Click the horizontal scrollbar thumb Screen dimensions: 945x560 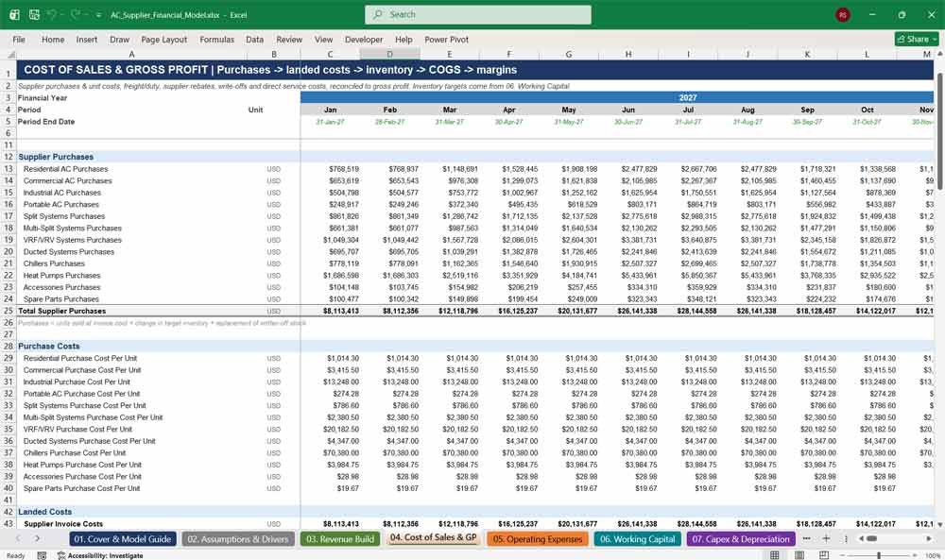pyautogui.click(x=871, y=539)
